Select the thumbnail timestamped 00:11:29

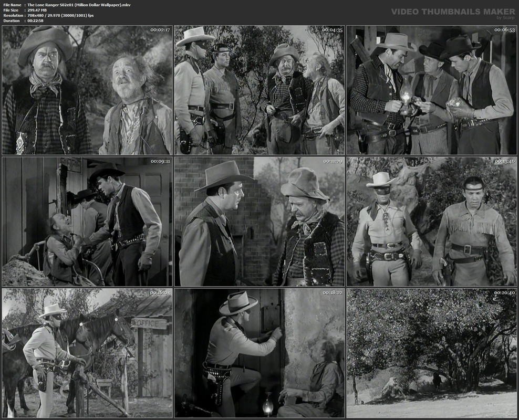point(259,222)
